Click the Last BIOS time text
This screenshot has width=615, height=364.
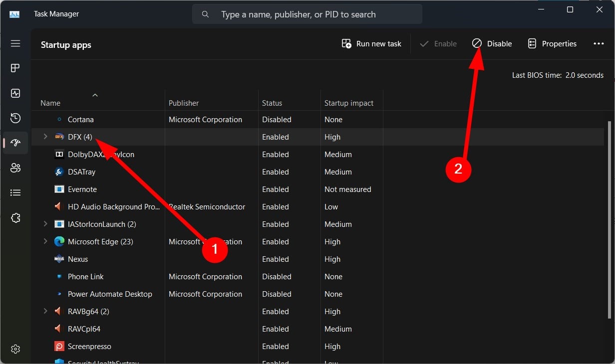(x=558, y=75)
